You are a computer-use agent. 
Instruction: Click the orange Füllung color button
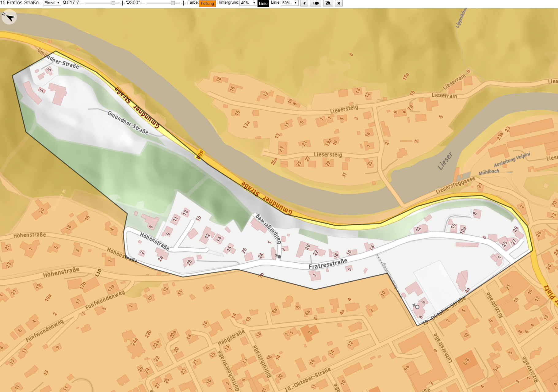(207, 4)
